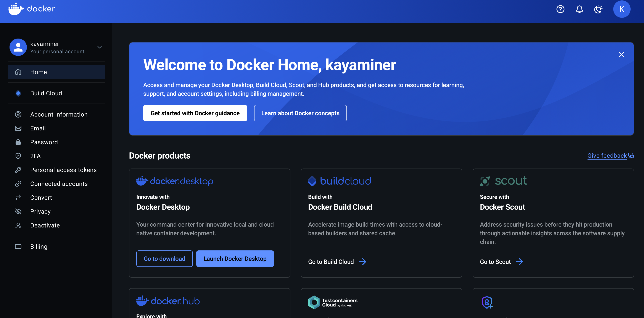Click Get started with Docker guidance
644x318 pixels.
(195, 113)
